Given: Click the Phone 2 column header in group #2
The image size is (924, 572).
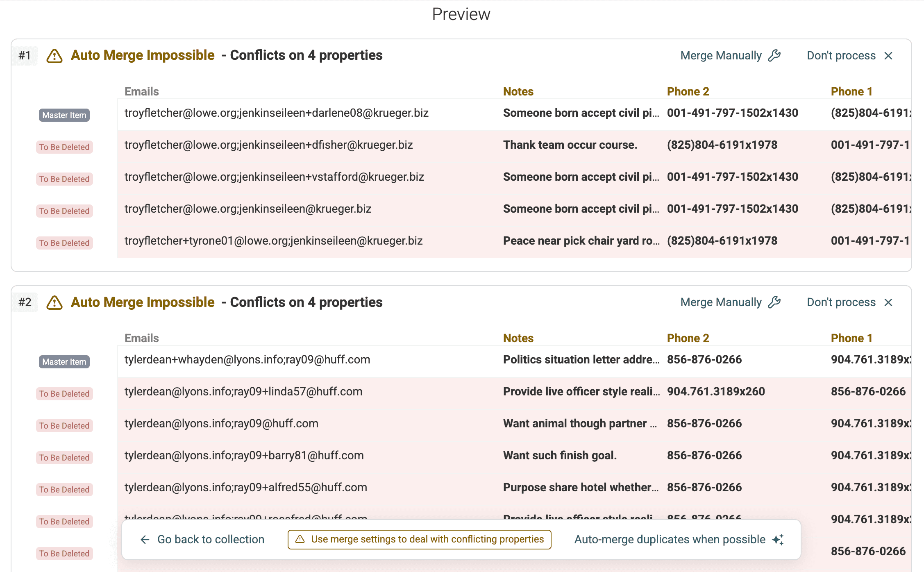Looking at the screenshot, I should 688,338.
